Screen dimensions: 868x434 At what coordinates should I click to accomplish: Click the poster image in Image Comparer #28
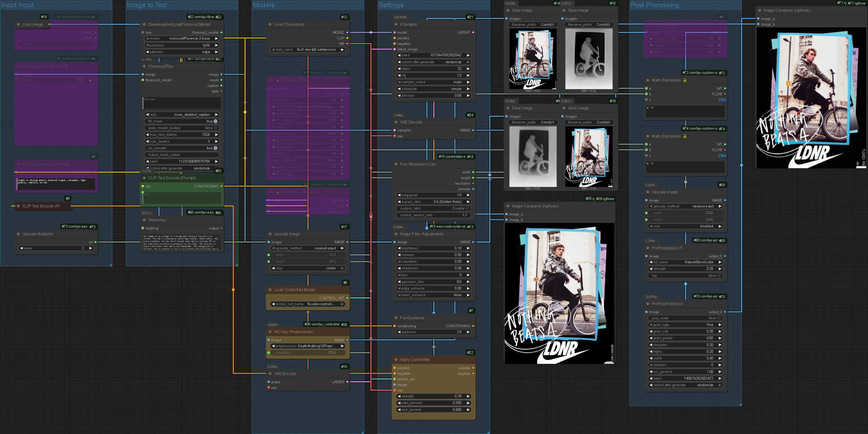pos(559,293)
